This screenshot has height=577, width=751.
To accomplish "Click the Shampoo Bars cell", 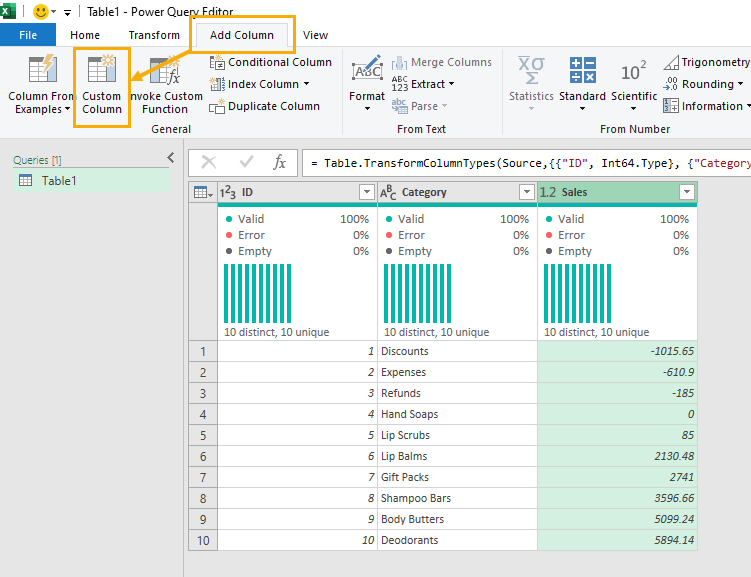I will pos(457,498).
